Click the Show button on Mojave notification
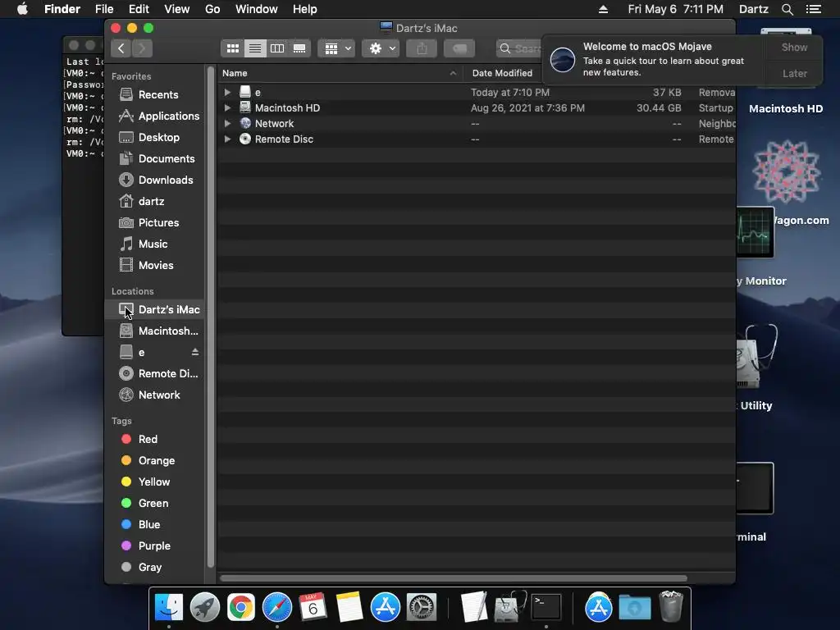 (794, 47)
